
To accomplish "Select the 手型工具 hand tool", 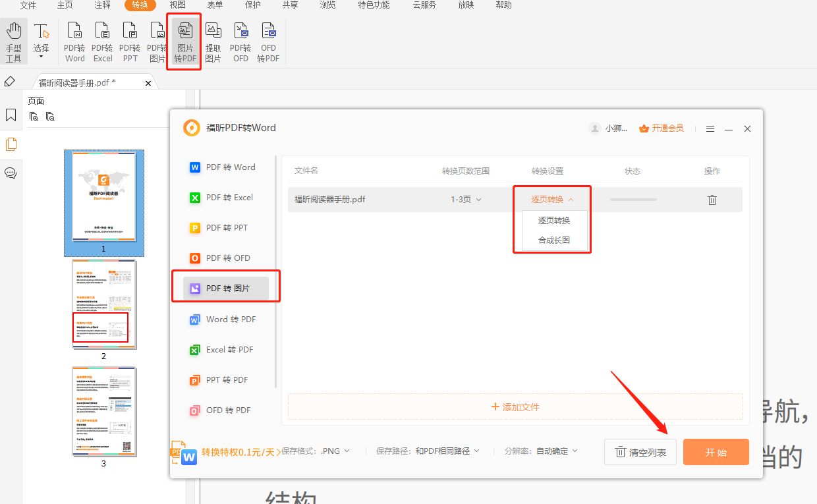I will coord(14,42).
